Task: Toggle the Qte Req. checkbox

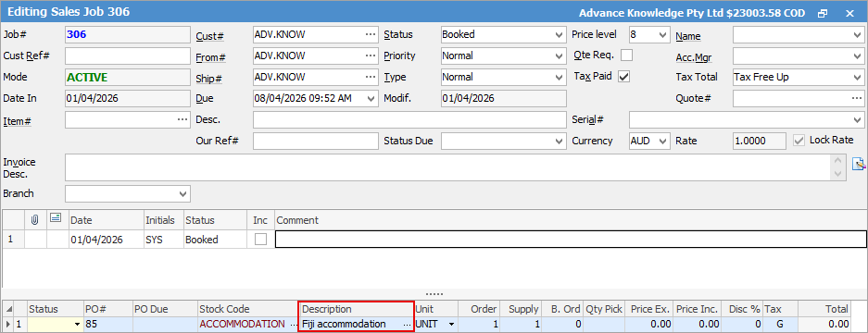Action: pos(626,55)
